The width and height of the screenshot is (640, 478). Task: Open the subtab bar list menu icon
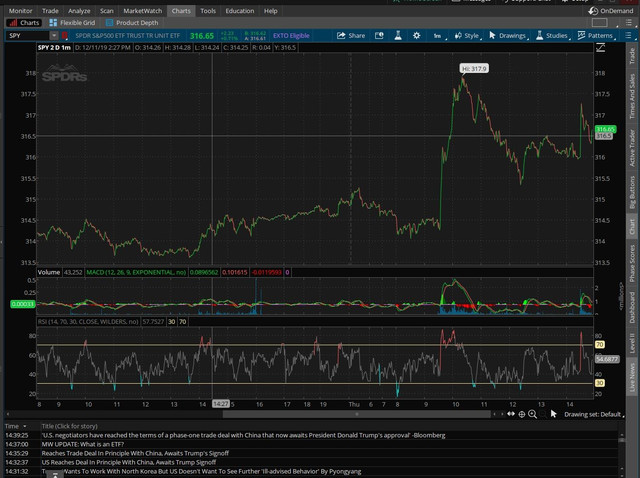pyautogui.click(x=629, y=23)
